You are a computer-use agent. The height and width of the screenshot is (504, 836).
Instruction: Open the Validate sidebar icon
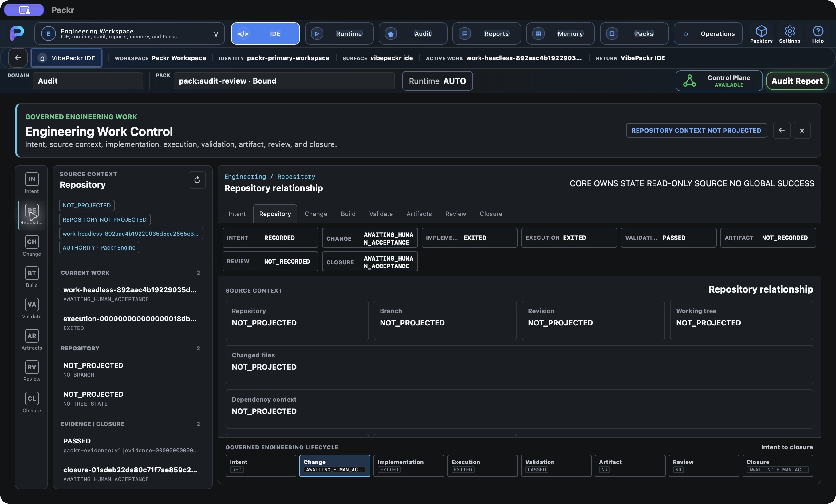tap(32, 309)
